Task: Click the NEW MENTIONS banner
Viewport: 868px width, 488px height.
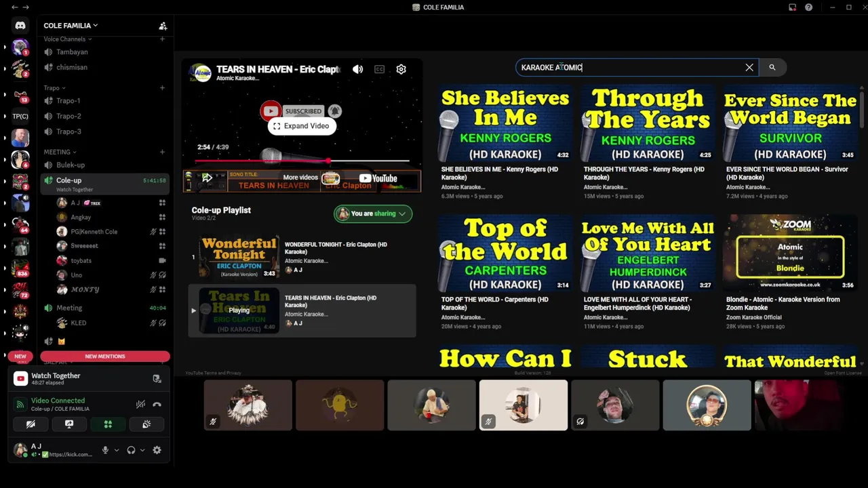Action: point(104,357)
